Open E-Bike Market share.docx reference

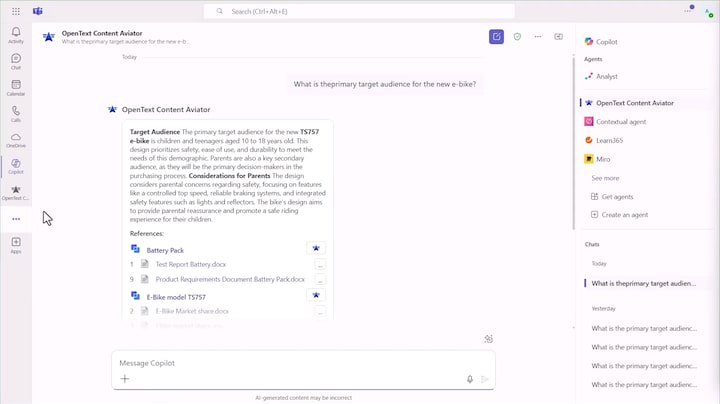(192, 311)
